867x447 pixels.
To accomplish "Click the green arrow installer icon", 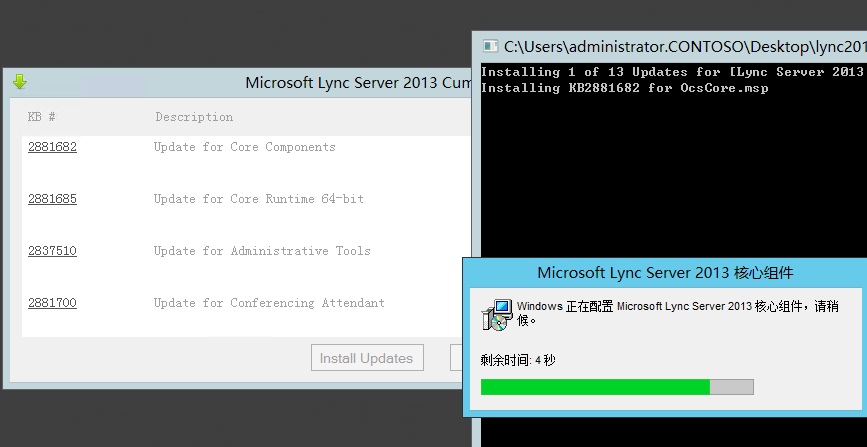I will (x=20, y=82).
